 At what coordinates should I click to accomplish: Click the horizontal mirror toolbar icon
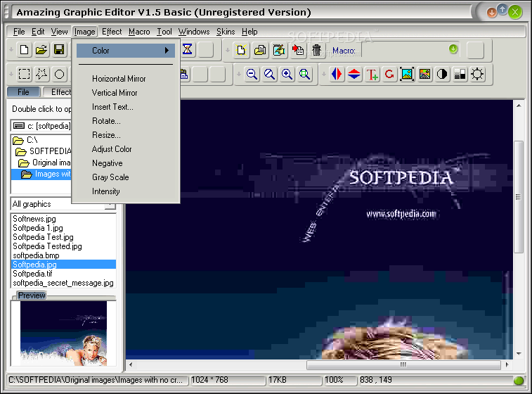(x=337, y=74)
